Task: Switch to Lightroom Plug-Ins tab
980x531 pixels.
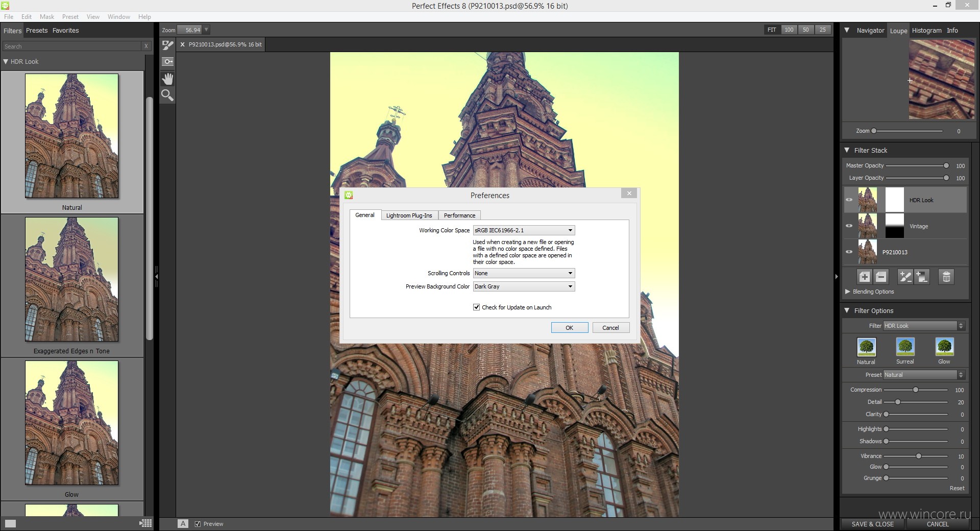Action: click(x=409, y=215)
